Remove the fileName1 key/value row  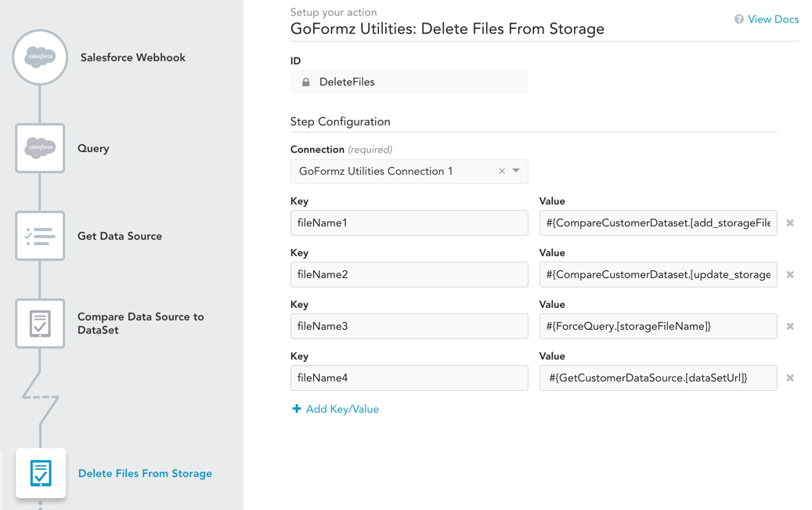point(790,223)
